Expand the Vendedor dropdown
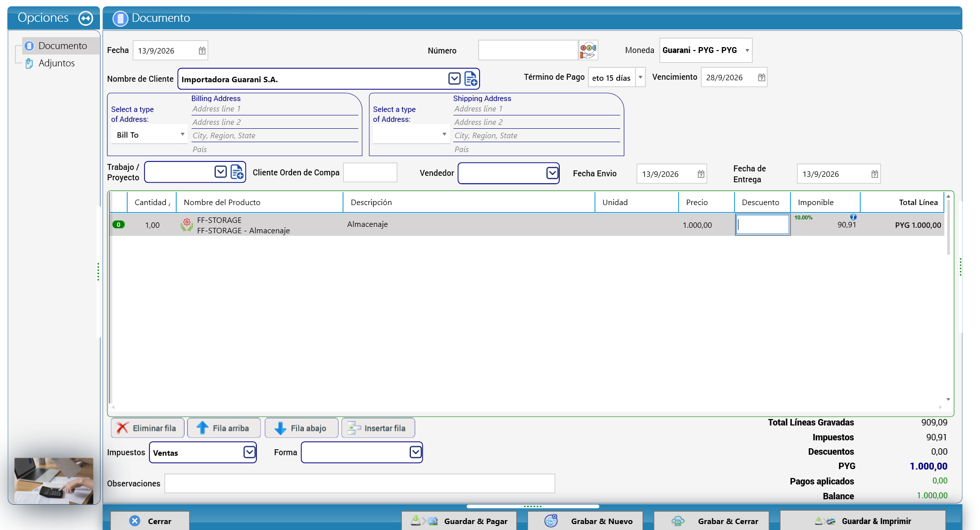 552,173
